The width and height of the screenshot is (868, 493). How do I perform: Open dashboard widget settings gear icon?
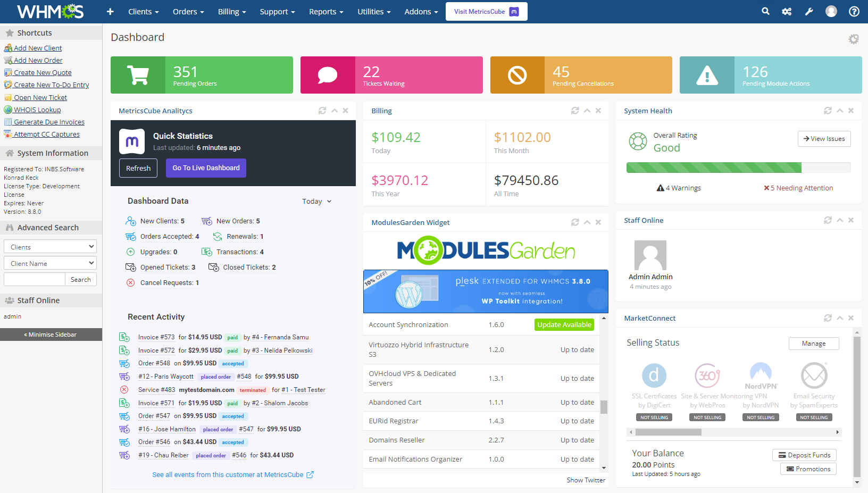point(854,39)
